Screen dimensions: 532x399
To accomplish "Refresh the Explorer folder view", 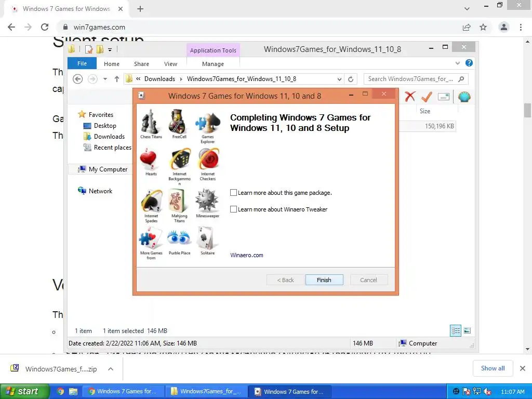I will pos(351,79).
